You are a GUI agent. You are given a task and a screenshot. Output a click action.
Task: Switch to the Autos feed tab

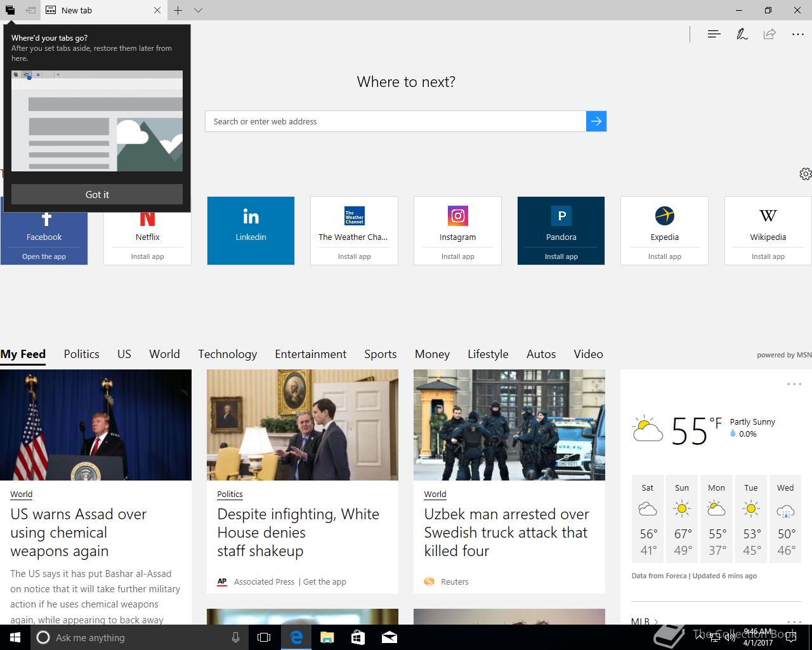point(541,354)
